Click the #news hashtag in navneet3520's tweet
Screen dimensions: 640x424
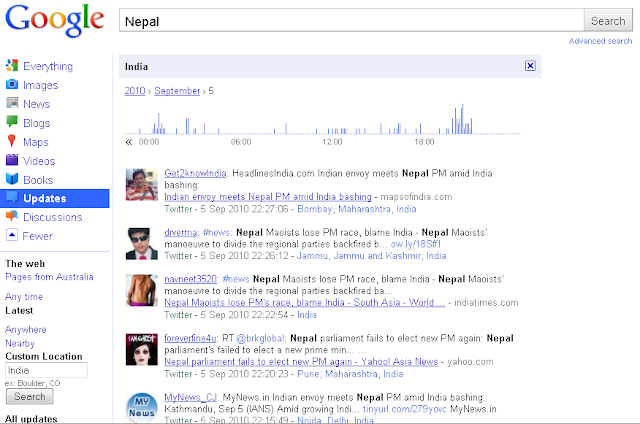tap(236, 279)
